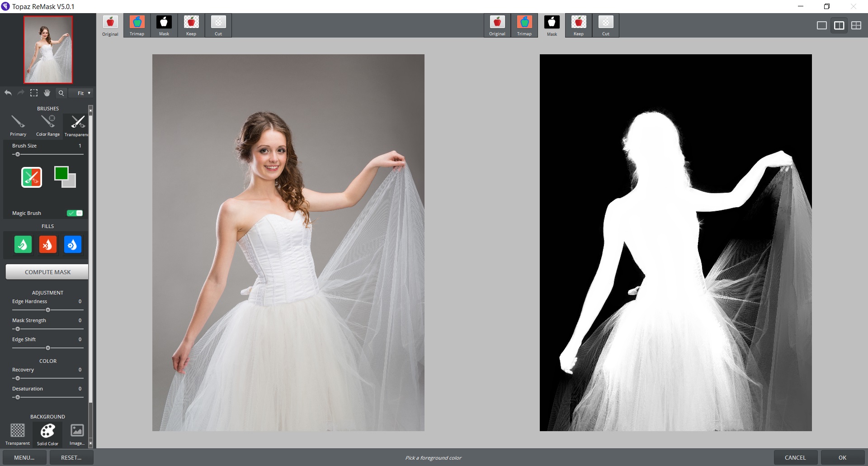Click the blue Compute fill bucket
The height and width of the screenshot is (466, 868).
[x=73, y=245]
